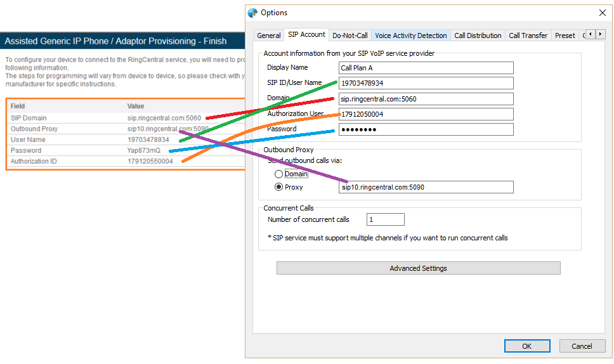Open the Voice Activity Detection tab
The image size is (614, 364).
[411, 36]
